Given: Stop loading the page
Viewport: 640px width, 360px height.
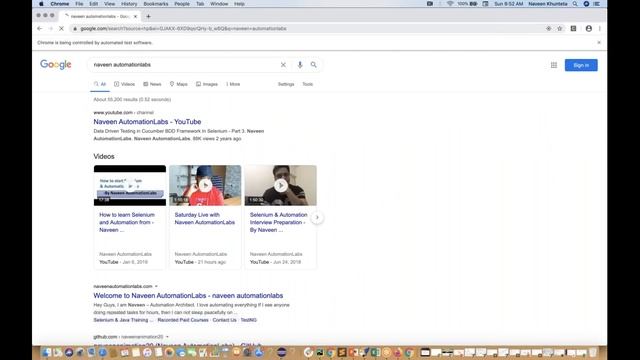Looking at the screenshot, I should (x=61, y=29).
